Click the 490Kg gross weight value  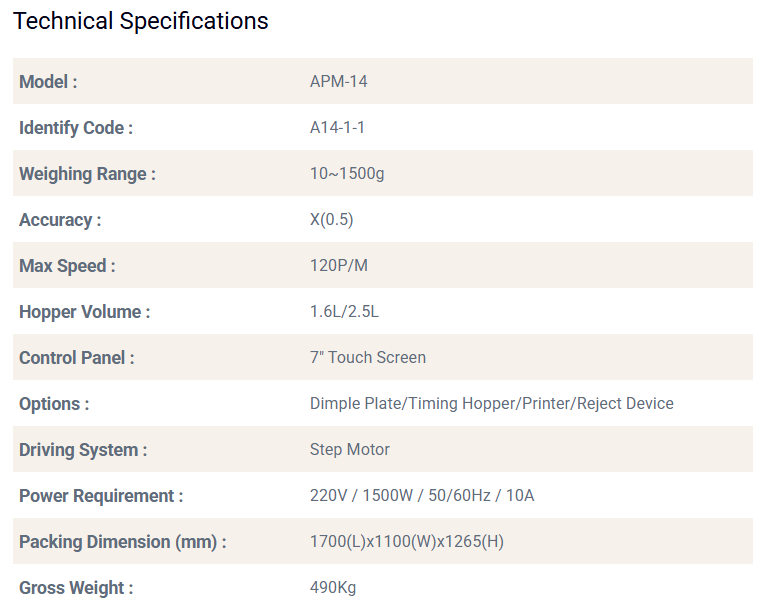point(333,588)
